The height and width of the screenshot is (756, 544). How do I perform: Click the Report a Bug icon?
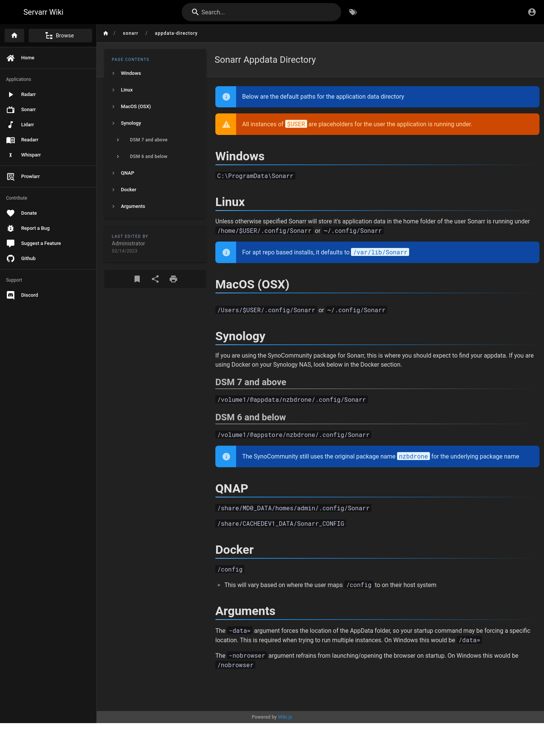tap(11, 228)
